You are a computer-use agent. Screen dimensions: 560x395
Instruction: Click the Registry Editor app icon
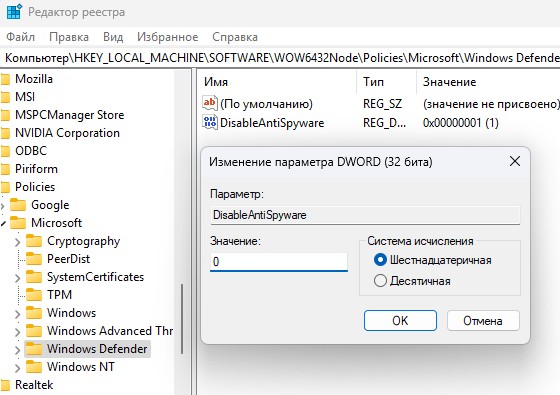[14, 11]
